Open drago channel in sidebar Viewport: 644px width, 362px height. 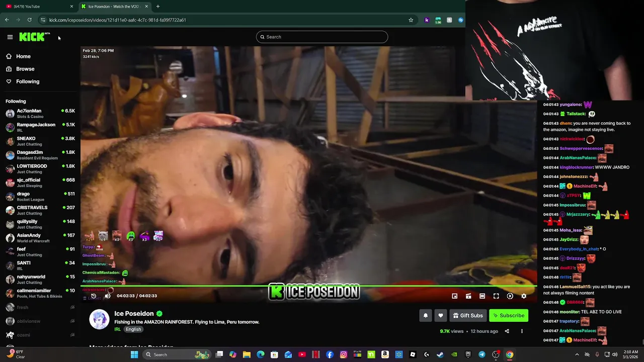pyautogui.click(x=40, y=197)
